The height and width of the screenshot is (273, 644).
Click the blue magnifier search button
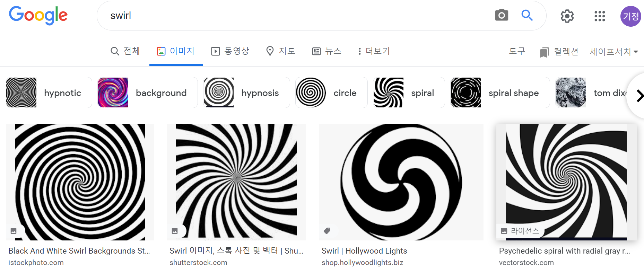(x=527, y=15)
